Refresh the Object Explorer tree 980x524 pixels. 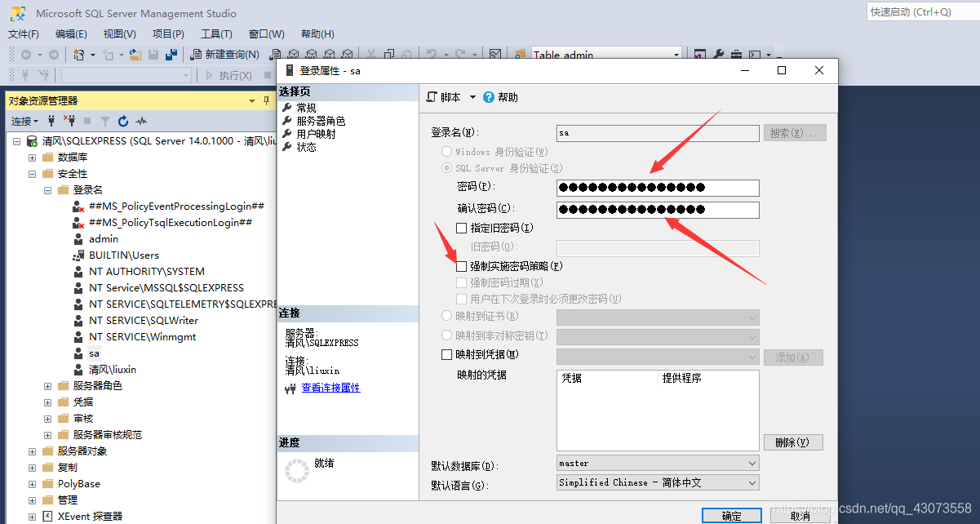(x=123, y=120)
